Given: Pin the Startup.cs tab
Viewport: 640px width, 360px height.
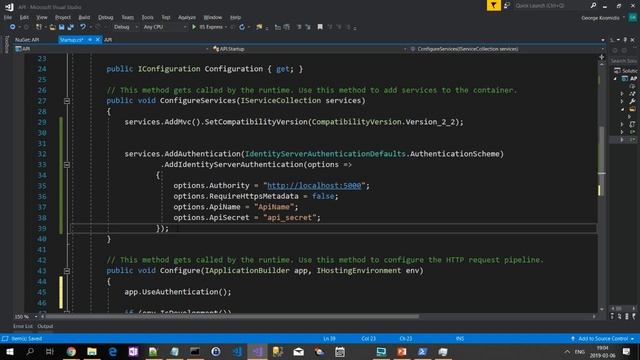Looking at the screenshot, I should point(90,40).
